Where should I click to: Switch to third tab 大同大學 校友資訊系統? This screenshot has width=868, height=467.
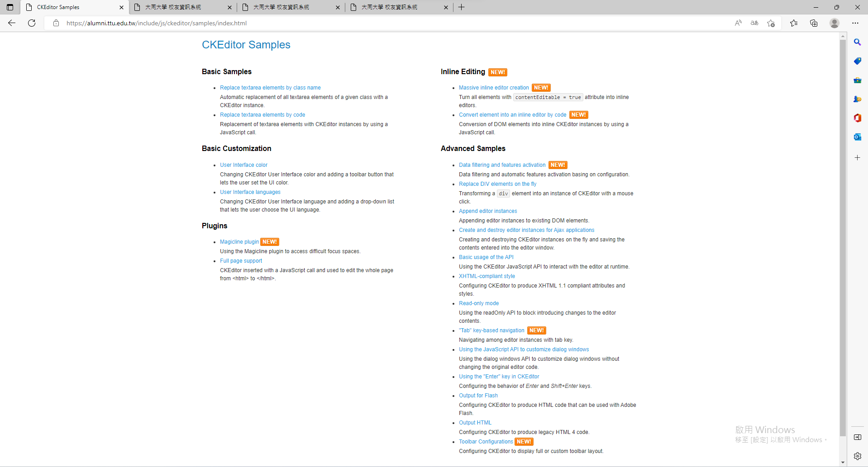coord(291,7)
